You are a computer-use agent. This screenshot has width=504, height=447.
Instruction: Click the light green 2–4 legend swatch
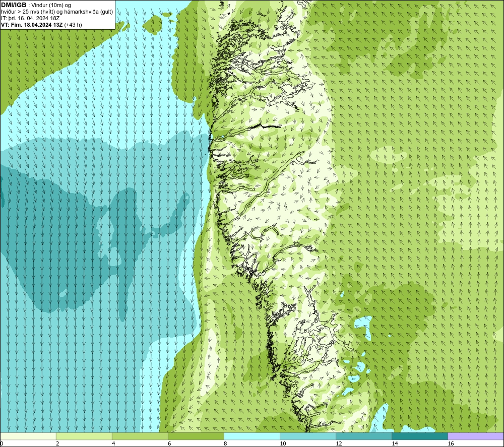point(84,436)
